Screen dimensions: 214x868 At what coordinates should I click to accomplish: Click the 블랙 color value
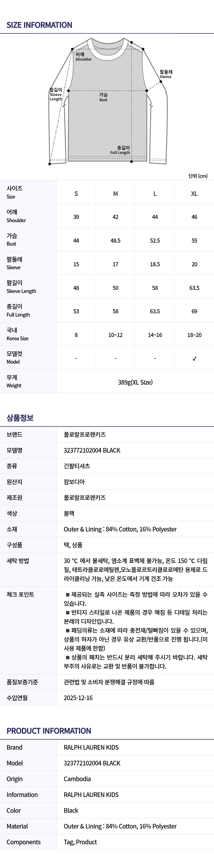coord(69,514)
